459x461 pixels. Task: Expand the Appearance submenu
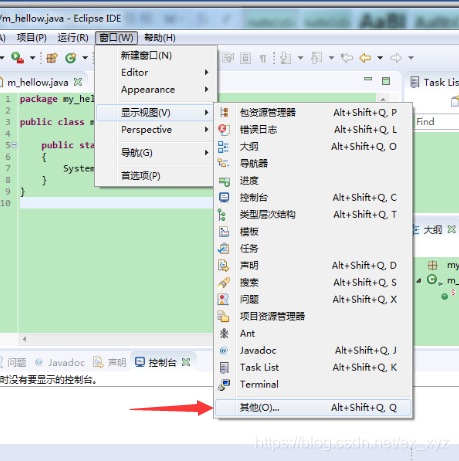tap(156, 90)
